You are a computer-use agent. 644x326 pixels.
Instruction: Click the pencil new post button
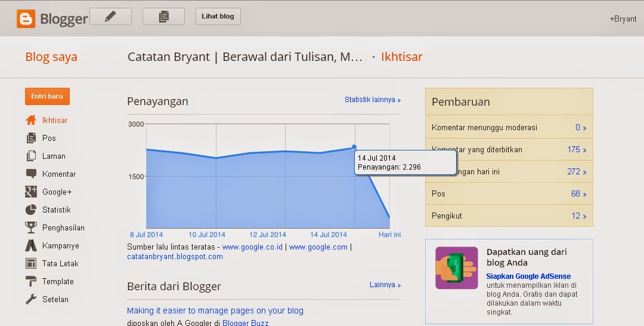point(110,17)
